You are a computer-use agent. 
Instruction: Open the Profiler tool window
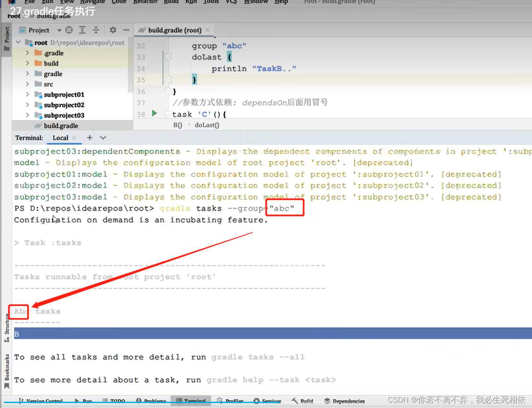tap(230, 401)
